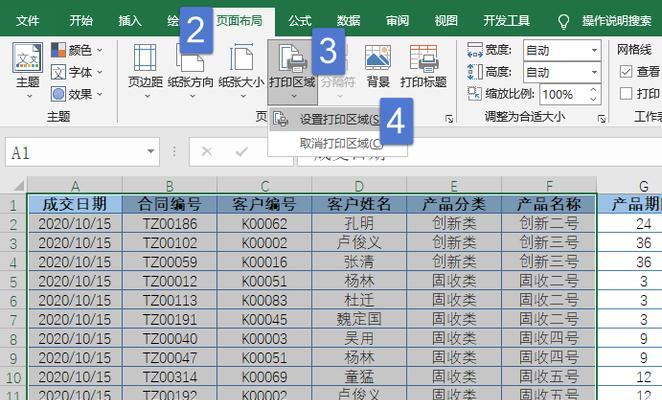The height and width of the screenshot is (400, 662).
Task: Toggle the 网格线 打印 checkbox
Action: (626, 93)
